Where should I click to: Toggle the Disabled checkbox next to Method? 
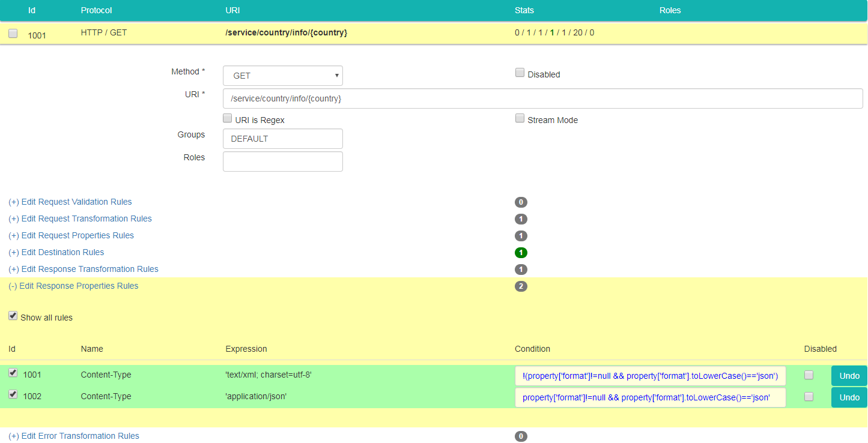coord(520,73)
